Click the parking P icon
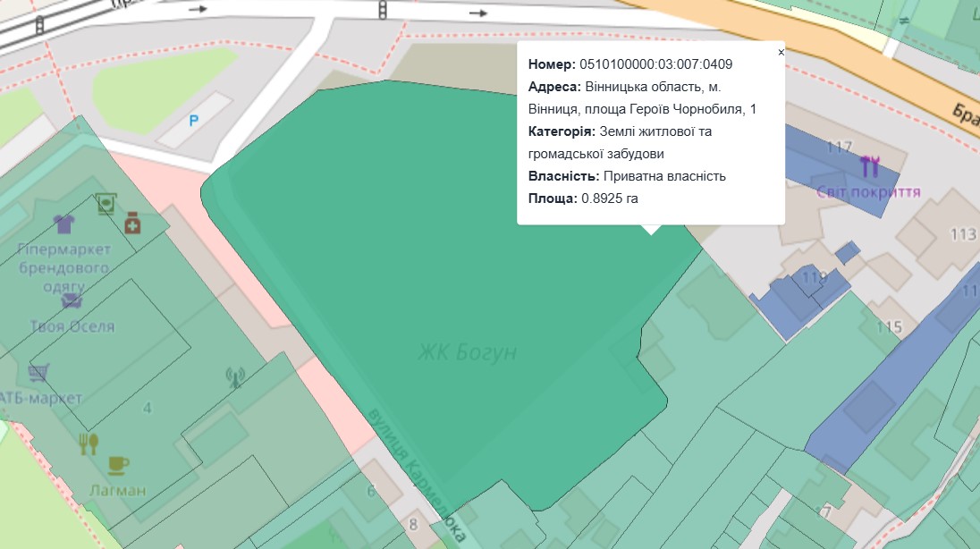 [x=193, y=121]
